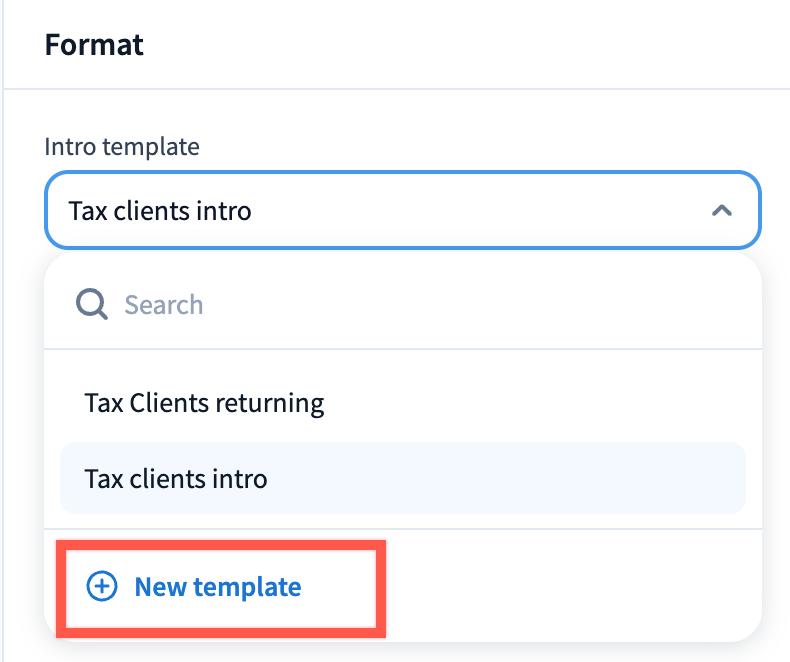790x662 pixels.
Task: Click the Search placeholder text
Action: (163, 304)
